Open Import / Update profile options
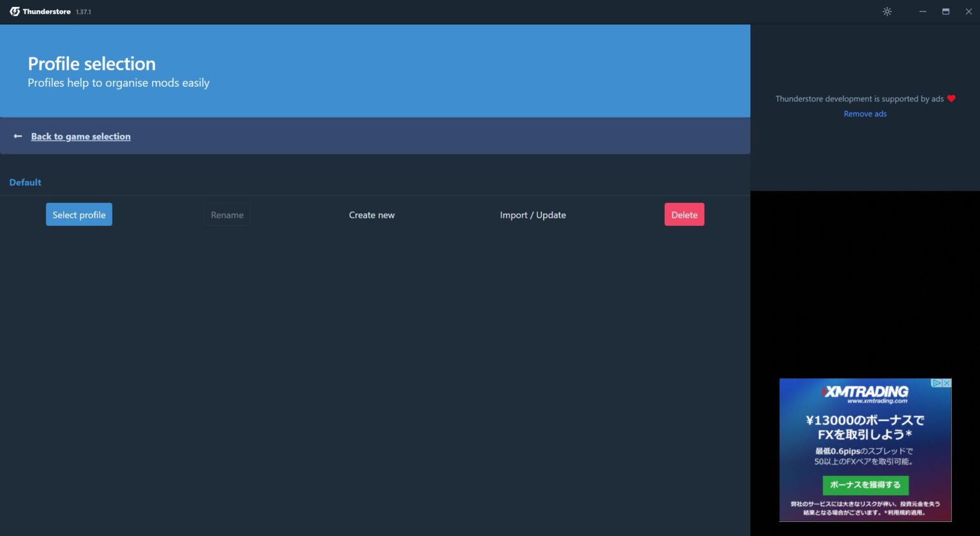Screen dimensions: 980x536 533,214
